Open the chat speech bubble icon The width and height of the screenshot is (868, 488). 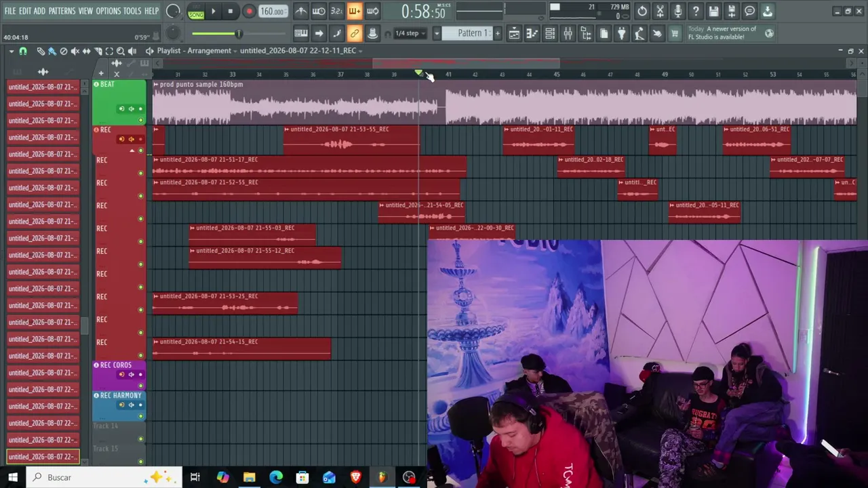tap(749, 12)
